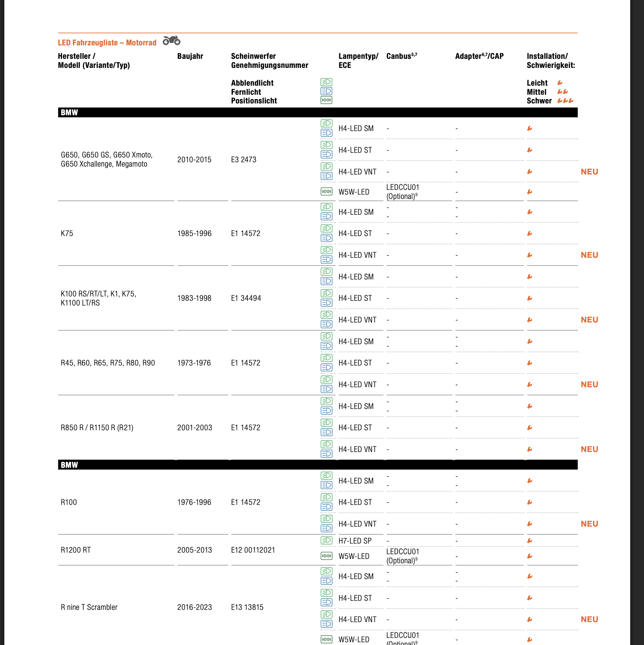
Task: Click the triple wrench icon next to Schwer
Action: 565,101
